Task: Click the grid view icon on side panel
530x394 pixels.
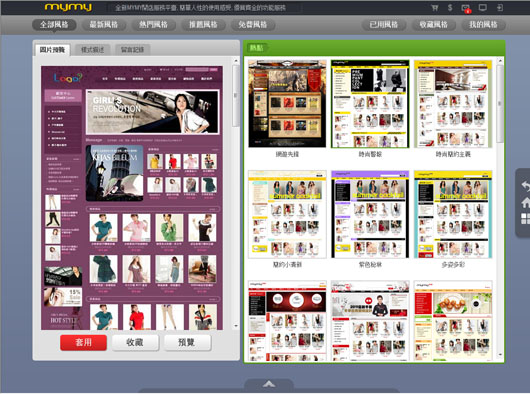Action: 525,218
